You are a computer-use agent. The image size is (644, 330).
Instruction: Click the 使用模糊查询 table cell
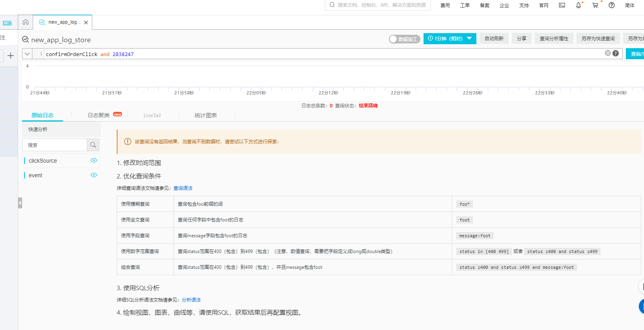coord(145,204)
